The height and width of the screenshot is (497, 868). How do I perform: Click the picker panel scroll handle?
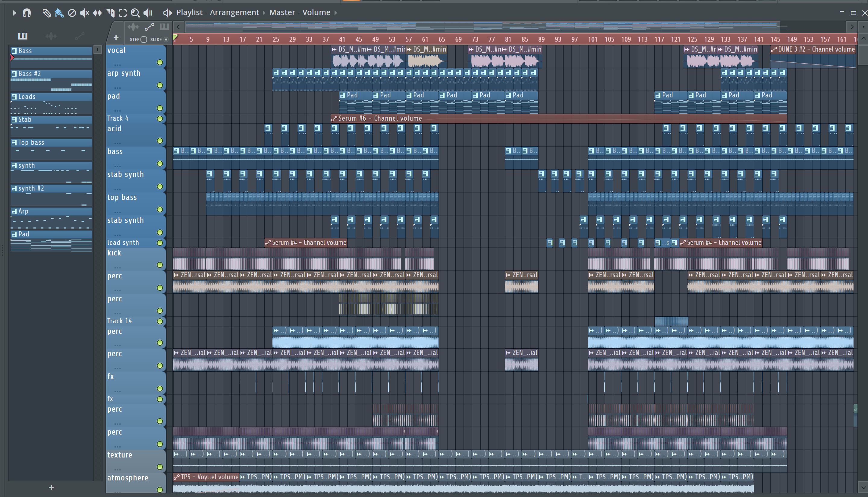coord(98,50)
